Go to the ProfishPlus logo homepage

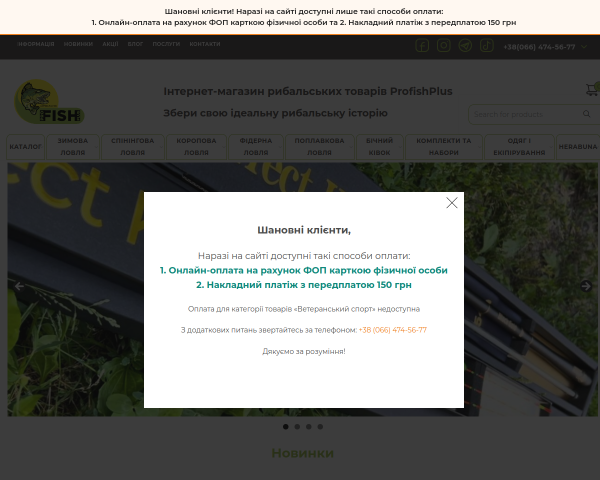(49, 101)
